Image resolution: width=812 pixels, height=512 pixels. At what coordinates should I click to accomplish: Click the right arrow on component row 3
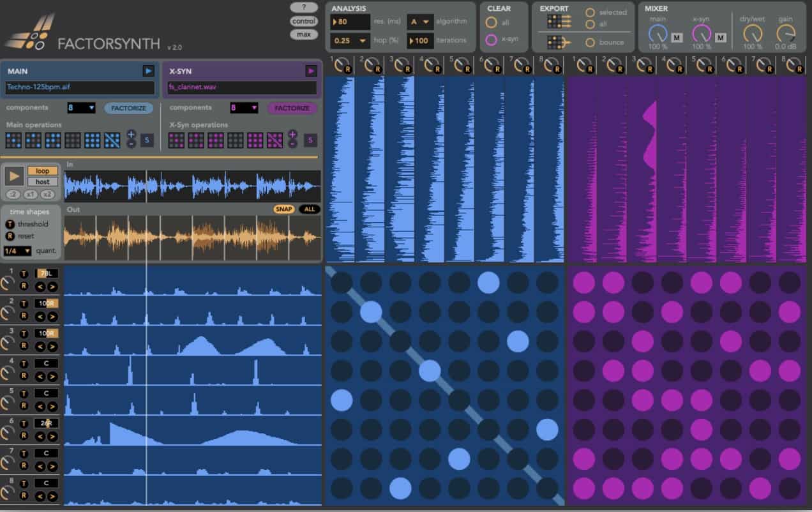52,347
